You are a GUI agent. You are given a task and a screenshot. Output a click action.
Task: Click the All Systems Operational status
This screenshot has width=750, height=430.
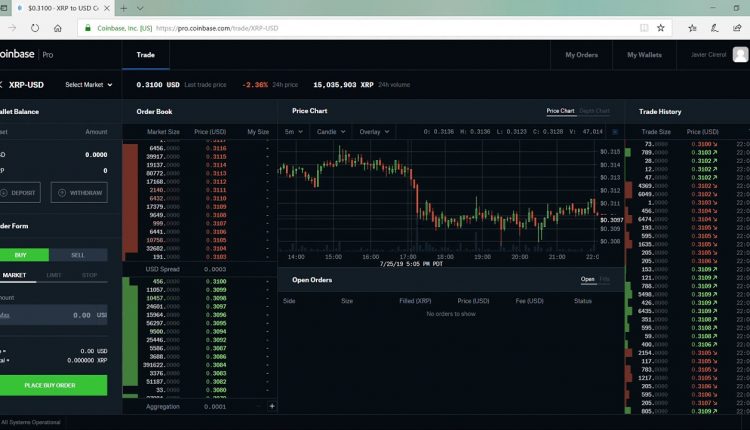[31, 422]
